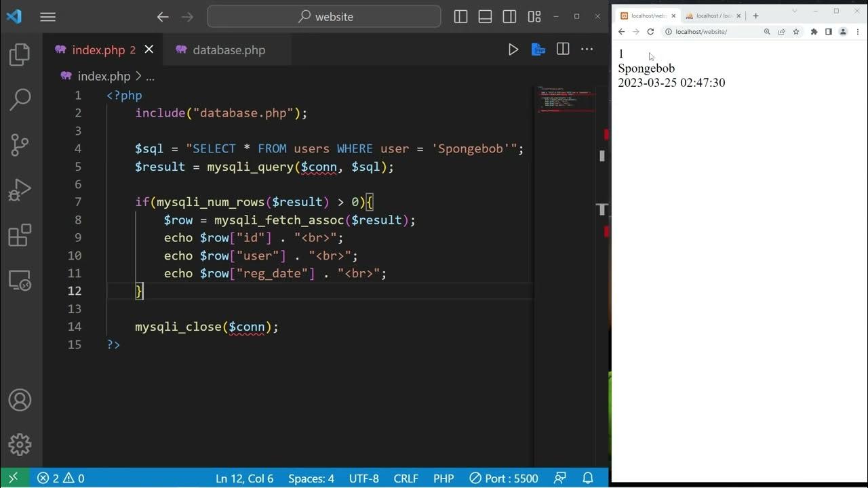Toggle the Primary Side Bar layout button
The height and width of the screenshot is (488, 868).
pos(460,17)
